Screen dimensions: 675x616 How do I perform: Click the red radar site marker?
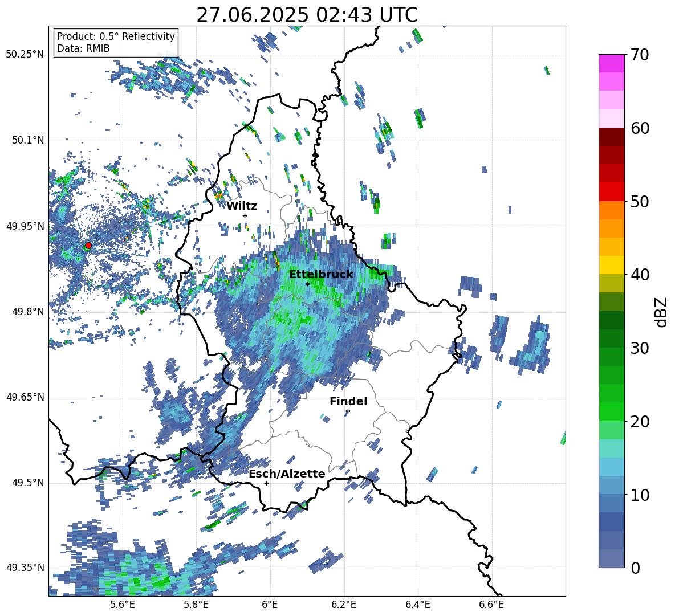pos(88,245)
